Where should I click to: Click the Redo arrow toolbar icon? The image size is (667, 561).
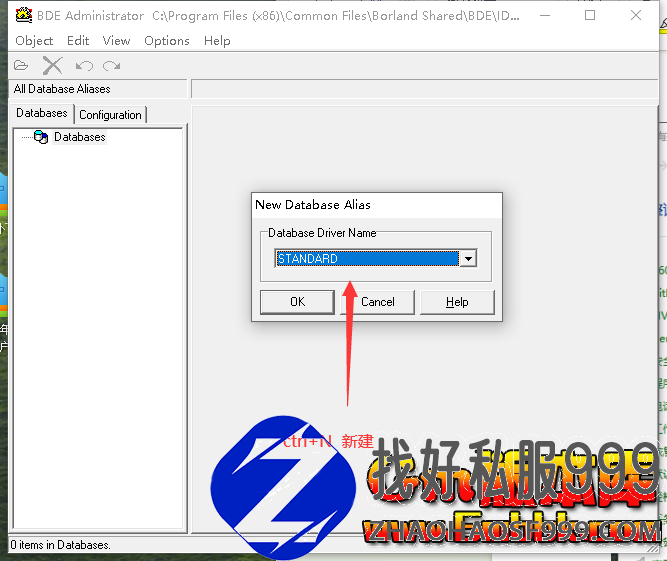click(x=111, y=66)
